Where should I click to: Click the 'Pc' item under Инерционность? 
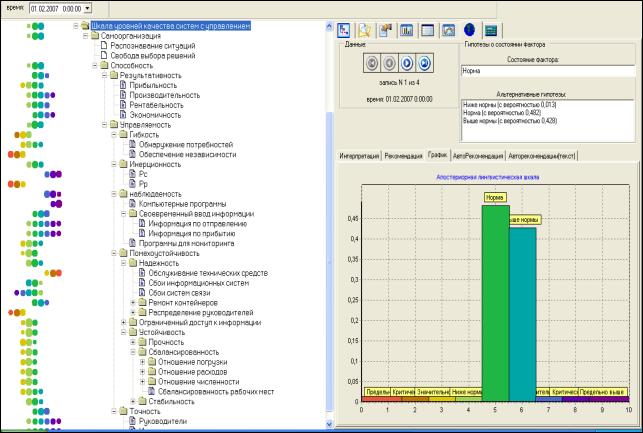[x=143, y=174]
